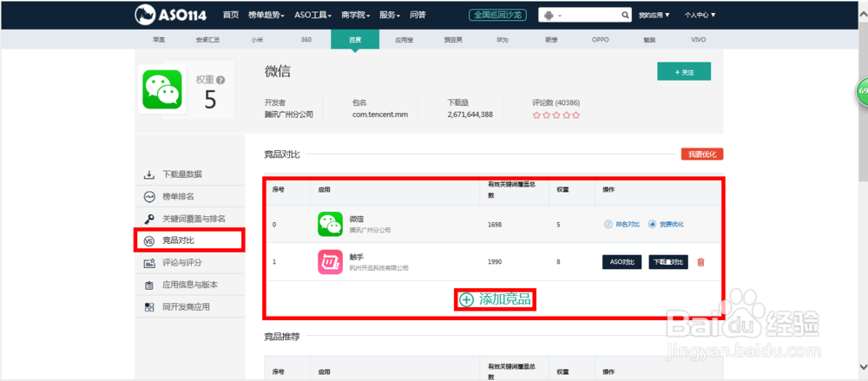Switch to the 小米 store tab
The height and width of the screenshot is (381, 868).
[257, 40]
